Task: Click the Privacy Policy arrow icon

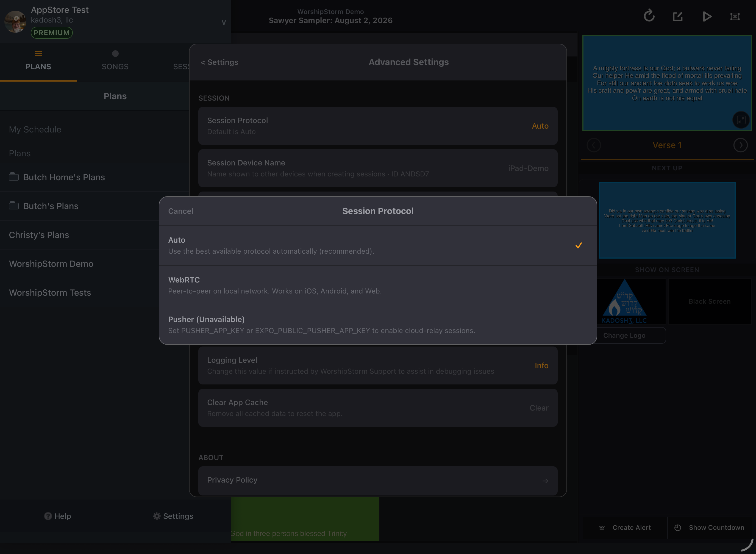Action: 545,481
